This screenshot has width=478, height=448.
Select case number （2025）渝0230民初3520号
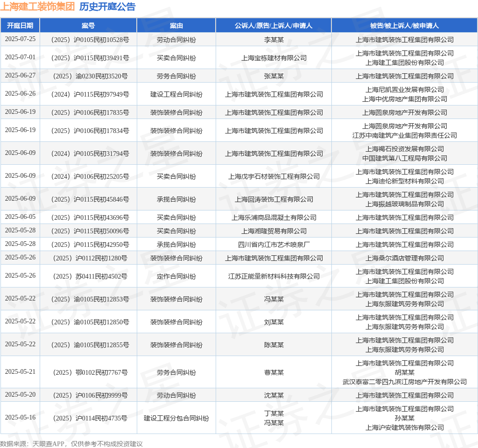90,76
